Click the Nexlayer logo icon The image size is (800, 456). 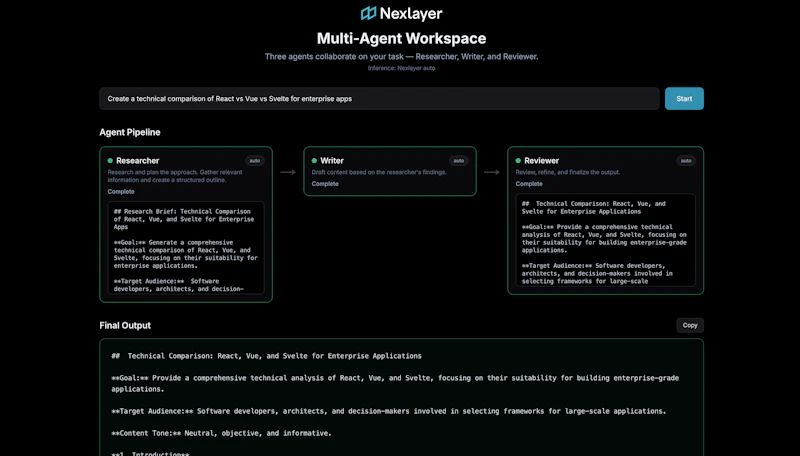tap(368, 13)
